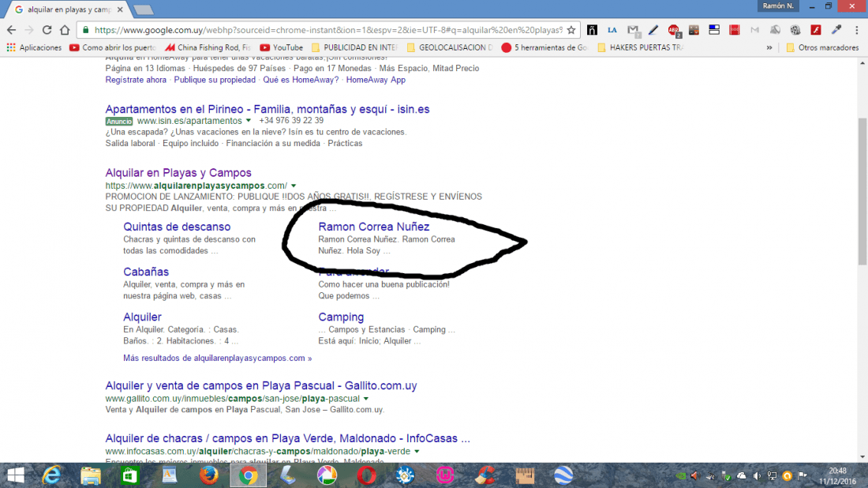Viewport: 868px width, 488px height.
Task: Open the GEOLOCALISACION bookmark folder
Action: [x=450, y=47]
